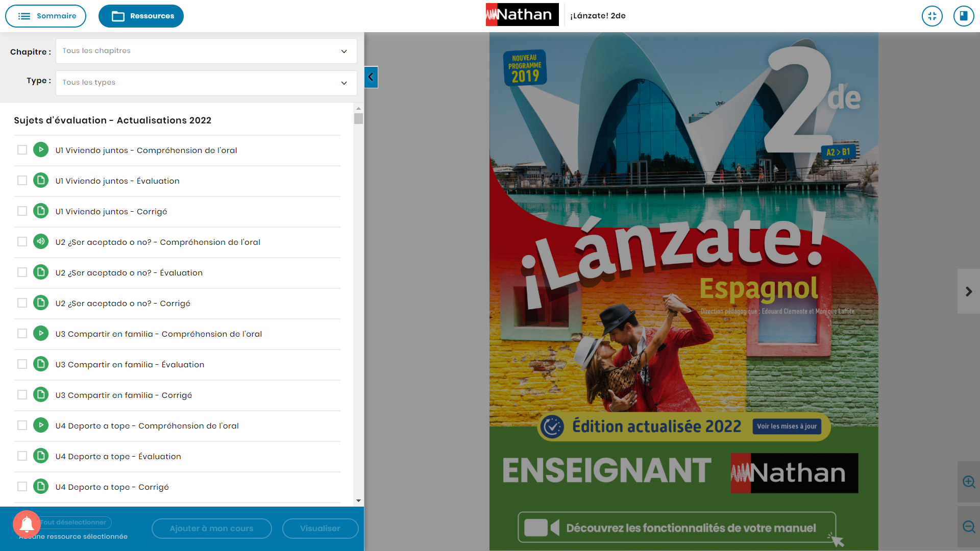
Task: Click 'Découvrez les fonctionnalités de votre manuel'
Action: click(x=677, y=528)
